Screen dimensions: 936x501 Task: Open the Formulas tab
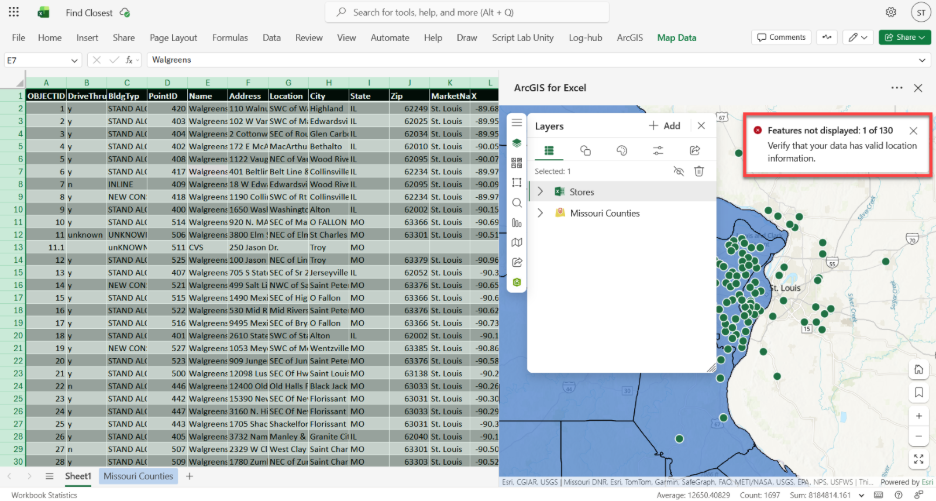[230, 38]
